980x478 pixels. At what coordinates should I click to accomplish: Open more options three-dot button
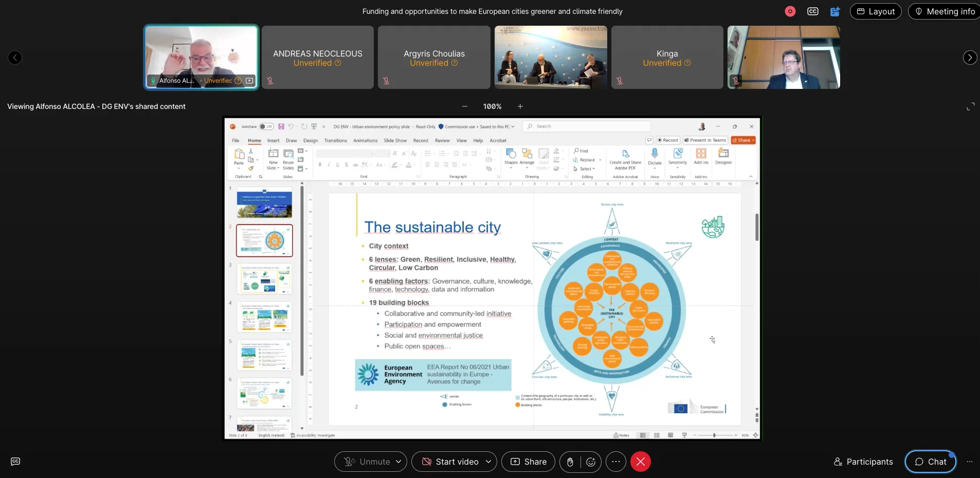[616, 462]
